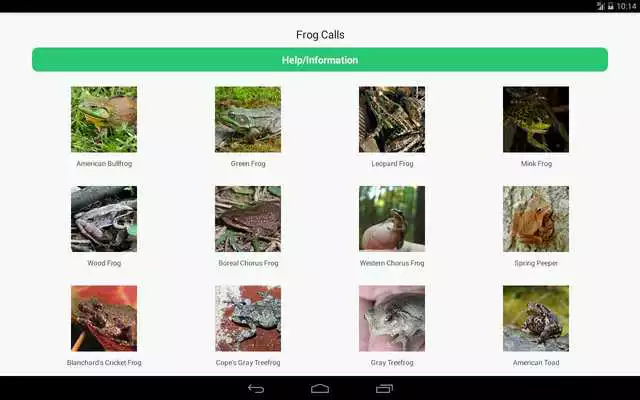Click the 'American Bullfrog' label
The width and height of the screenshot is (640, 400).
(104, 164)
